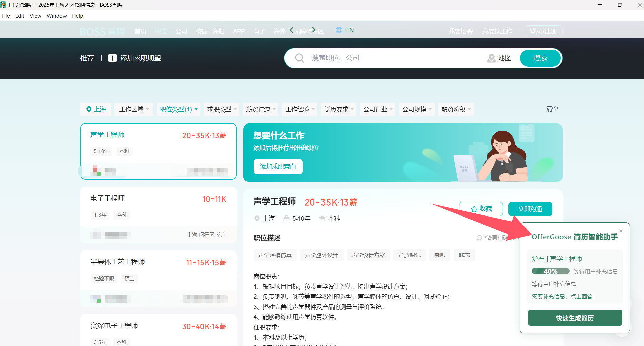Open the 资深电子工程师 job card
The height and width of the screenshot is (346, 644).
[x=158, y=330]
